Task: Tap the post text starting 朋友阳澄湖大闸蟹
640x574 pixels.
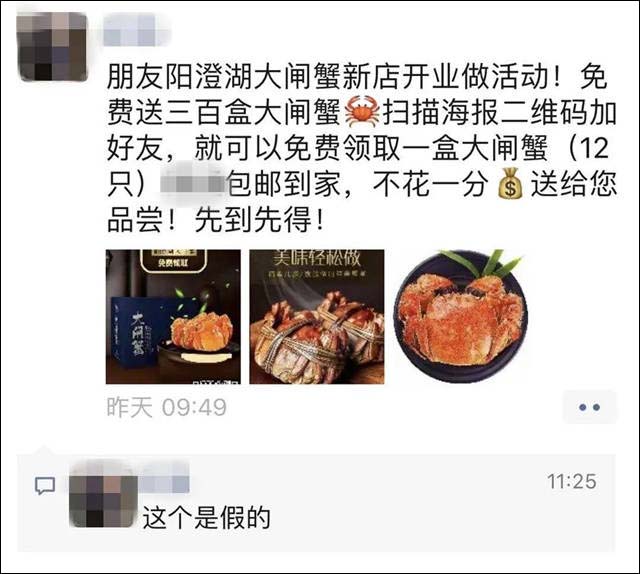Action: click(x=362, y=148)
